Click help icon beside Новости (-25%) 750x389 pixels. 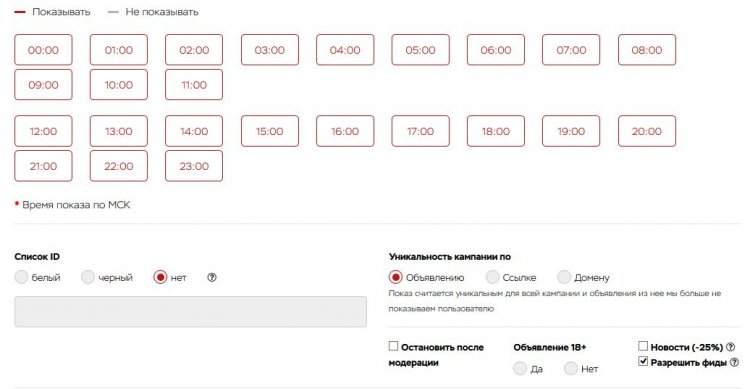click(730, 347)
